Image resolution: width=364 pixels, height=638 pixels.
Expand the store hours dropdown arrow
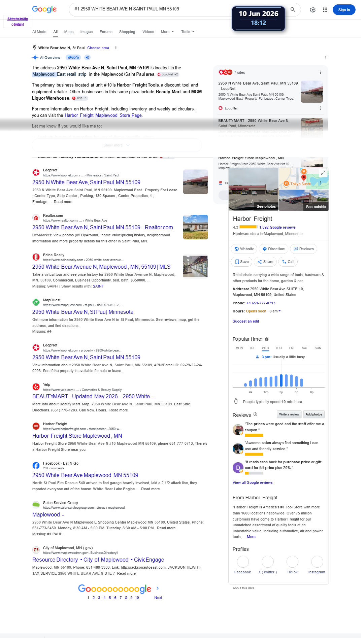[x=279, y=311]
